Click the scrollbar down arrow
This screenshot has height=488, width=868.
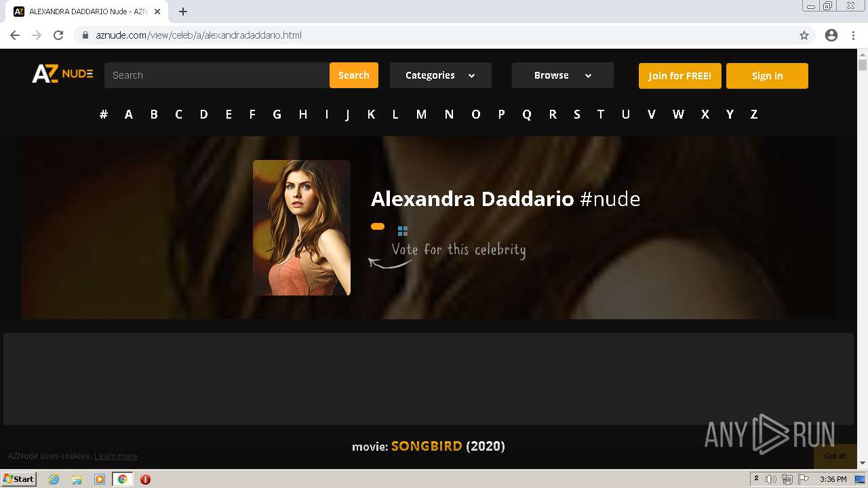tap(863, 463)
